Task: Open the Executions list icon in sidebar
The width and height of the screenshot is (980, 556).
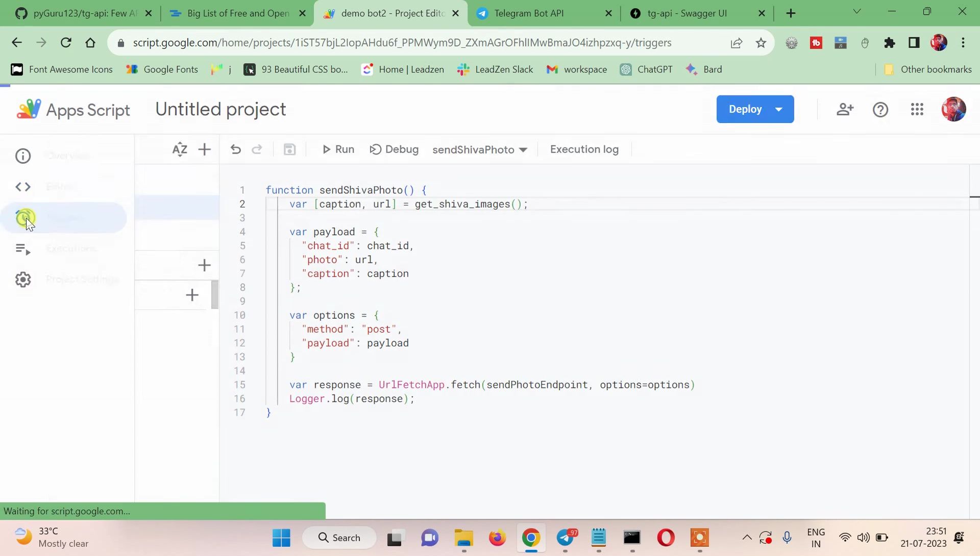Action: [23, 249]
